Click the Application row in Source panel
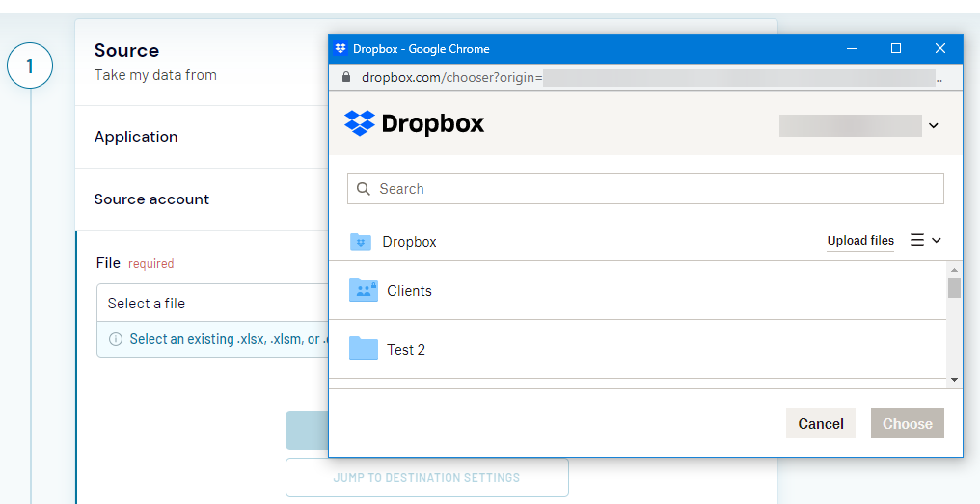 pyautogui.click(x=202, y=137)
